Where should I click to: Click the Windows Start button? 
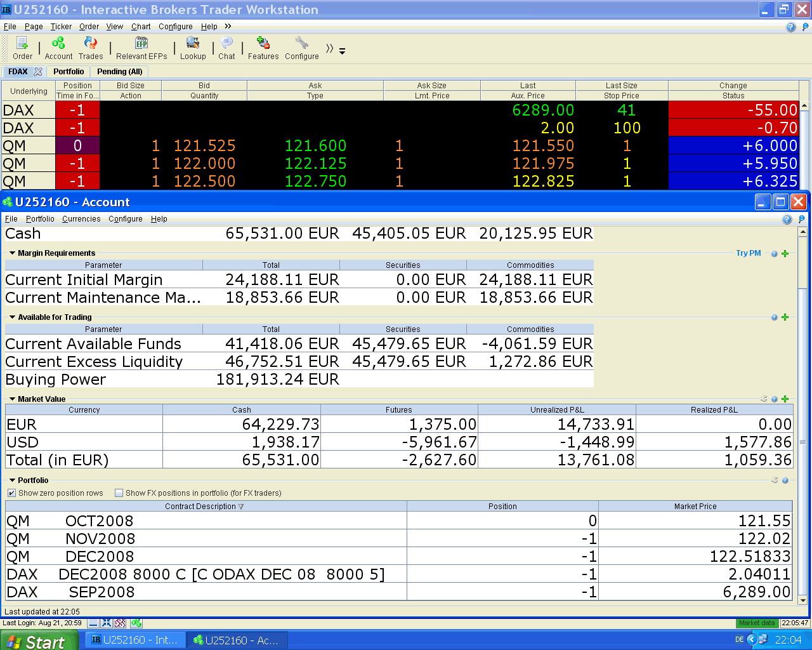tap(39, 640)
